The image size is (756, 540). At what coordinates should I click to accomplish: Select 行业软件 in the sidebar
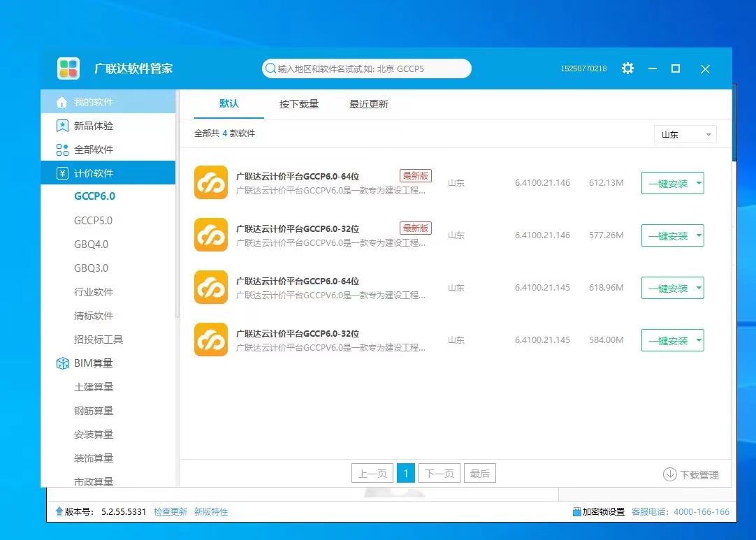[x=94, y=292]
